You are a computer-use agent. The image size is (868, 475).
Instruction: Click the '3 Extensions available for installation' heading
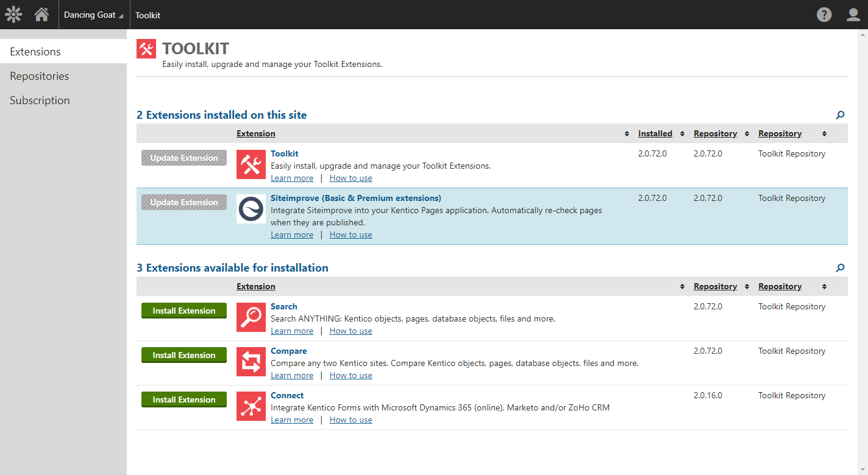[232, 267]
